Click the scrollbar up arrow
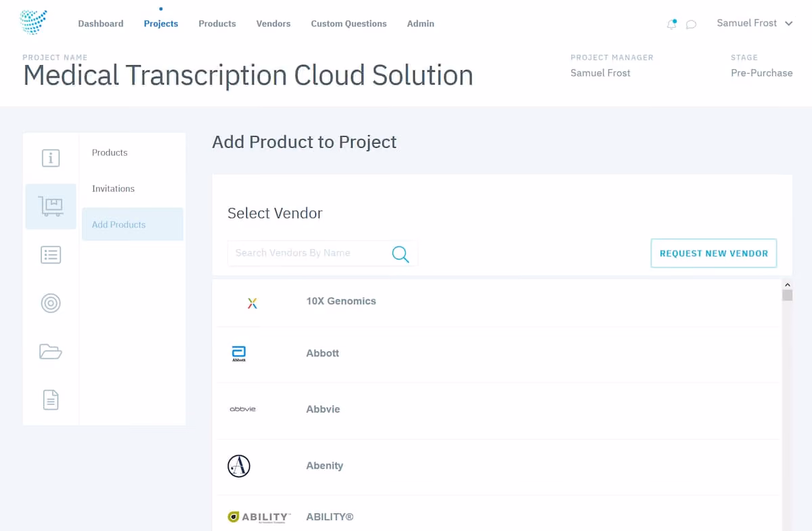The width and height of the screenshot is (812, 531). click(787, 284)
